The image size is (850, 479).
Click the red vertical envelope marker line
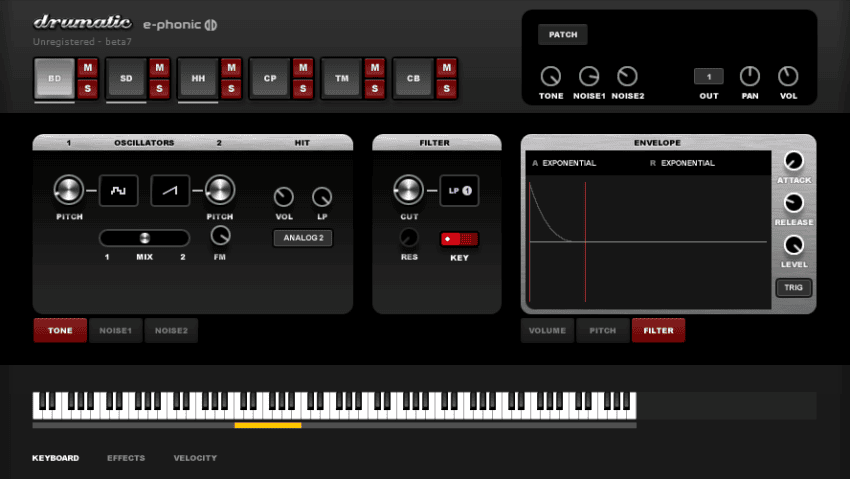pos(585,242)
